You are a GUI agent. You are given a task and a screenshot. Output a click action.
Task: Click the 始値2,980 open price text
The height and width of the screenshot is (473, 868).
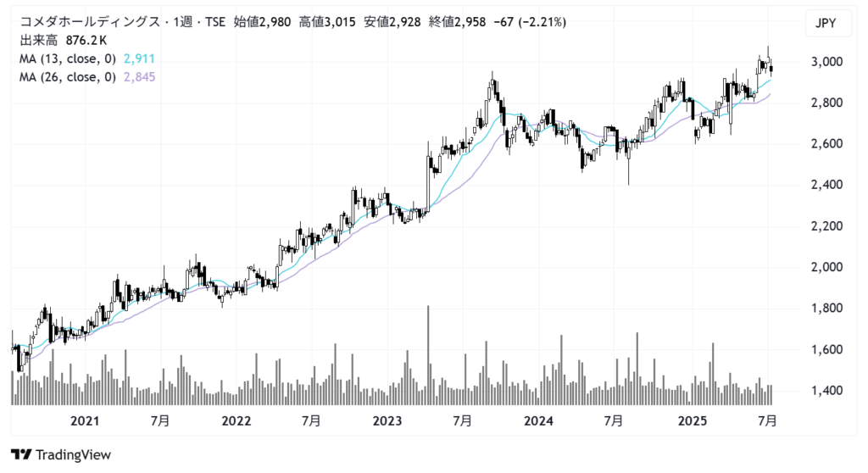point(262,22)
